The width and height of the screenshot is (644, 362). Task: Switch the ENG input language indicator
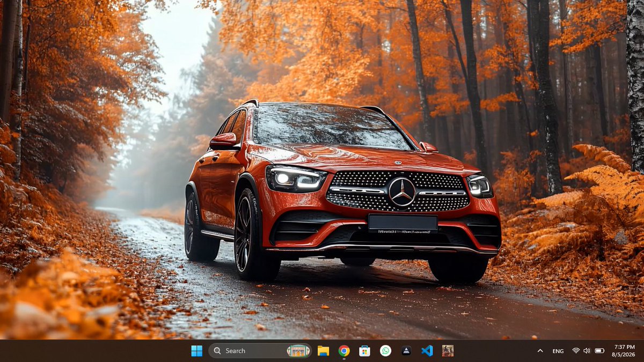558,351
